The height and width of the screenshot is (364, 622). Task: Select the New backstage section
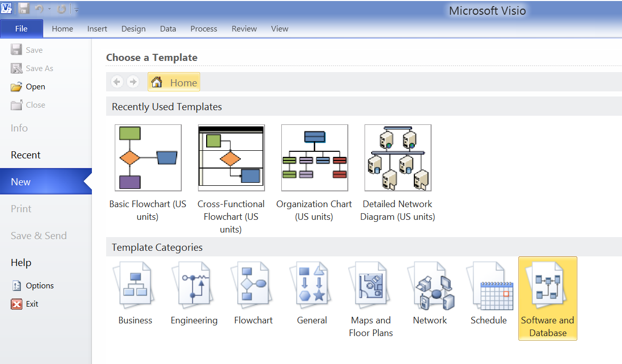tap(46, 182)
